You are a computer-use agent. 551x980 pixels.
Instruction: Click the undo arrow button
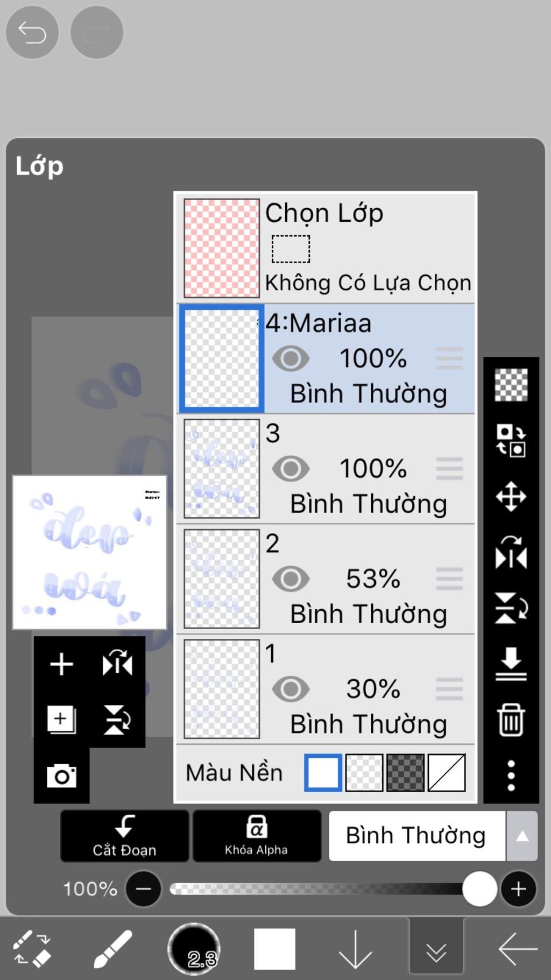32,32
